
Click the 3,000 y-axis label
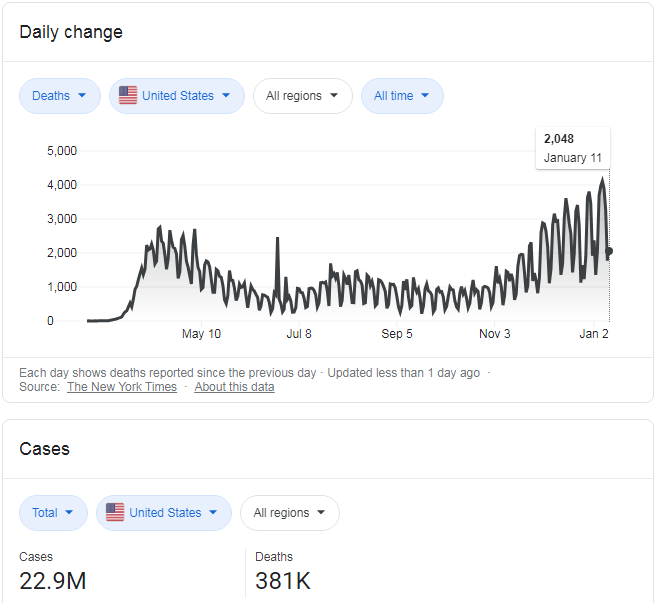[62, 219]
